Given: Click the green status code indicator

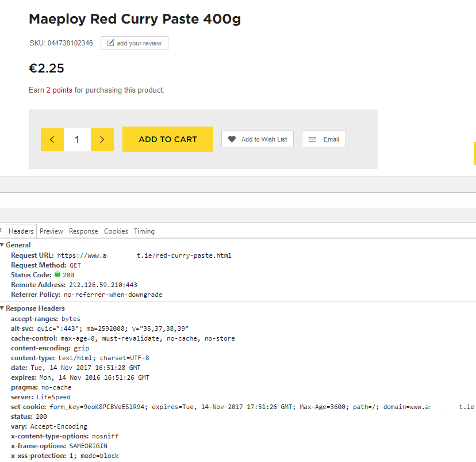Looking at the screenshot, I should click(x=57, y=274).
